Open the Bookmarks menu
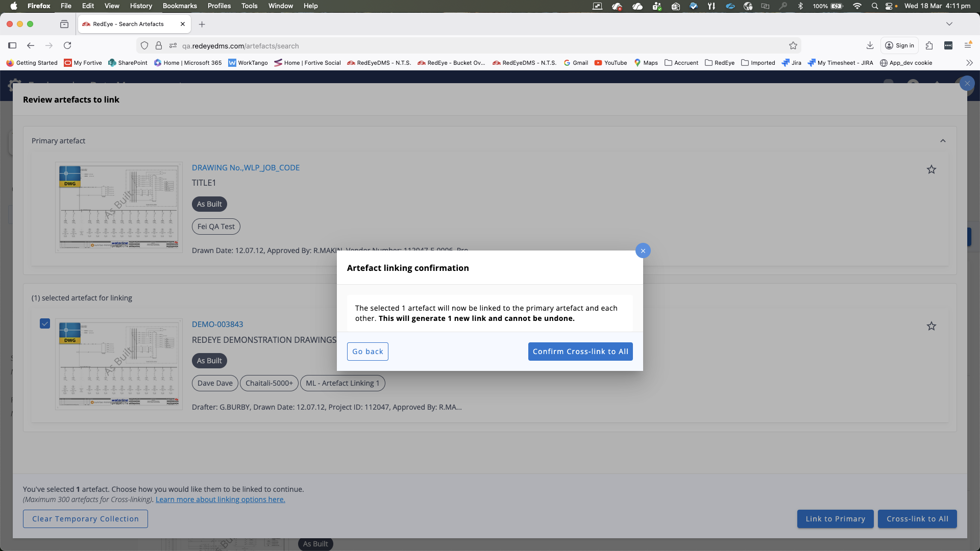Image resolution: width=980 pixels, height=551 pixels. [x=179, y=6]
